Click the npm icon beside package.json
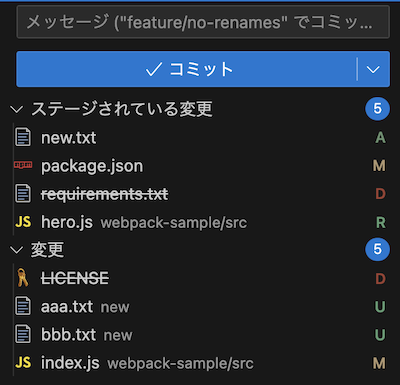Screen dimensions: 400x385 pos(23,165)
